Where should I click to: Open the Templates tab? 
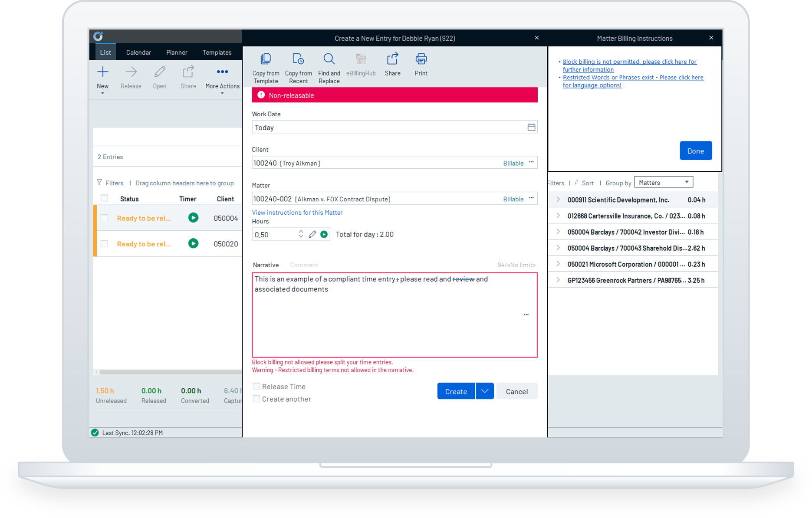pos(217,52)
